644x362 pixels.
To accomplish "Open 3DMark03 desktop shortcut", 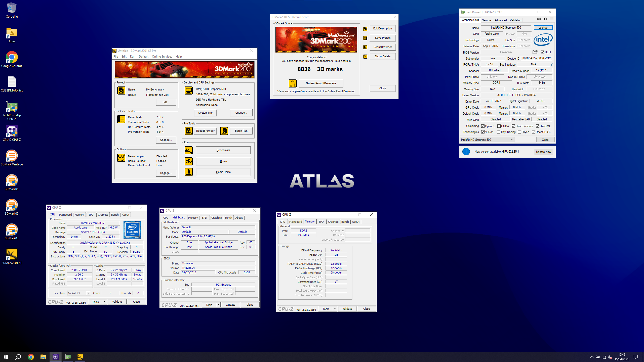I will point(12,232).
